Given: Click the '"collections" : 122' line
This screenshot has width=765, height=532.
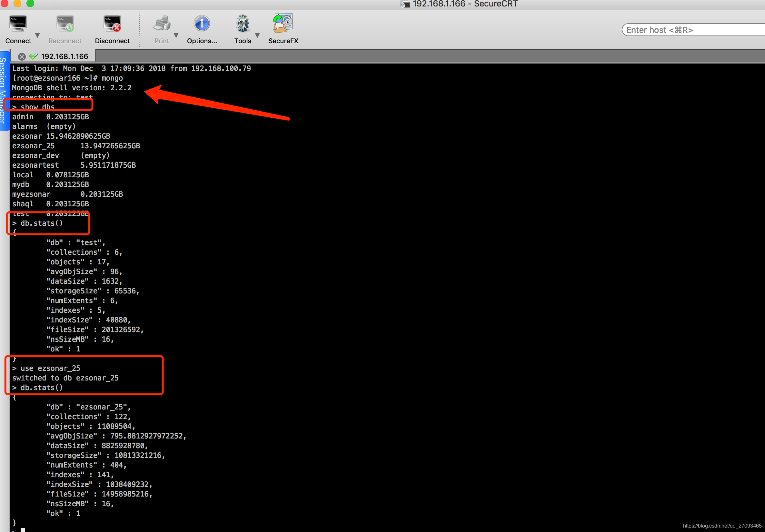Looking at the screenshot, I should pos(89,417).
